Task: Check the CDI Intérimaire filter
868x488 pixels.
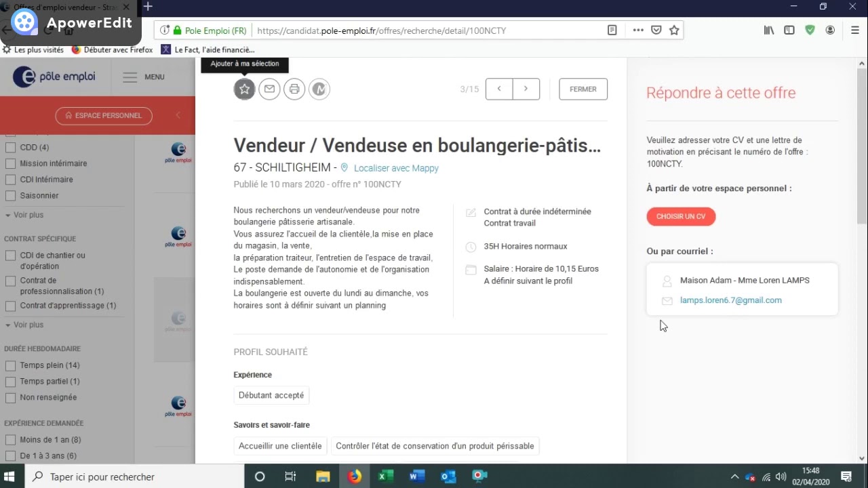Action: click(10, 180)
